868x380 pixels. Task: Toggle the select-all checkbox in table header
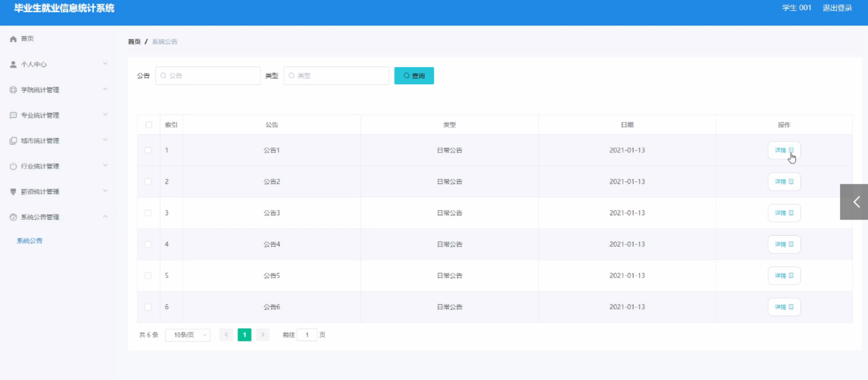[x=149, y=125]
